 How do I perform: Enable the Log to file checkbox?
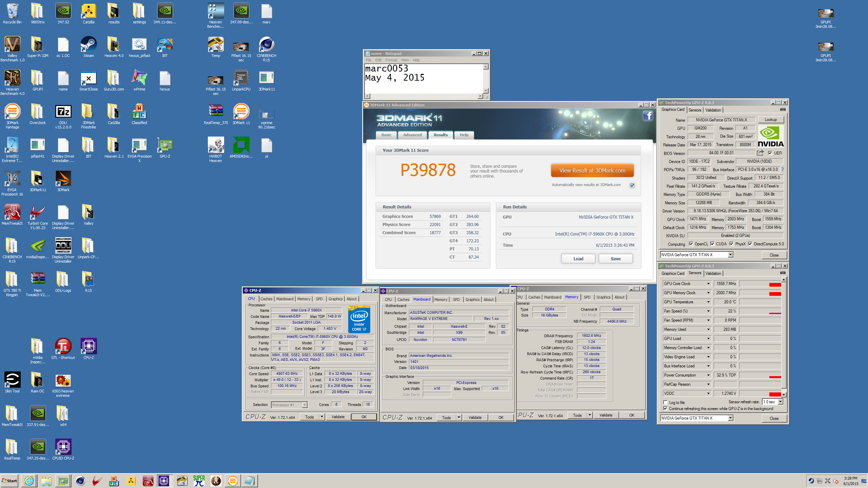coord(665,403)
